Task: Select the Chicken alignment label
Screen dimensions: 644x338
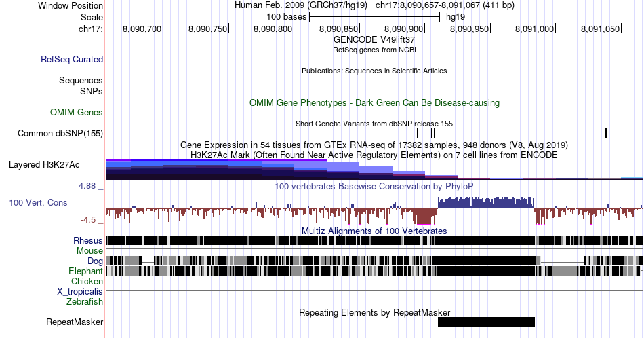Action: (x=87, y=281)
